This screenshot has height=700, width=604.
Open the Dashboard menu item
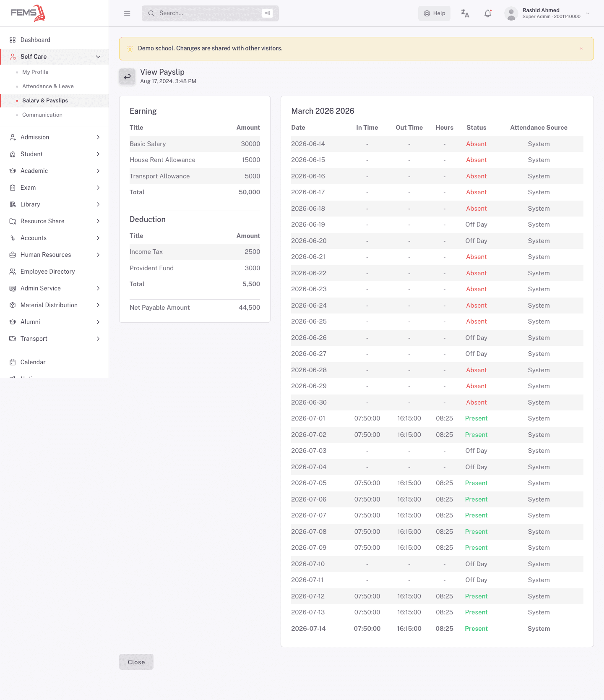pyautogui.click(x=55, y=40)
